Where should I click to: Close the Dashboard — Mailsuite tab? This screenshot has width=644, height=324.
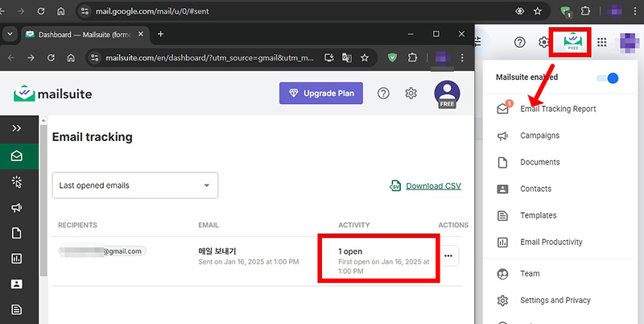141,35
